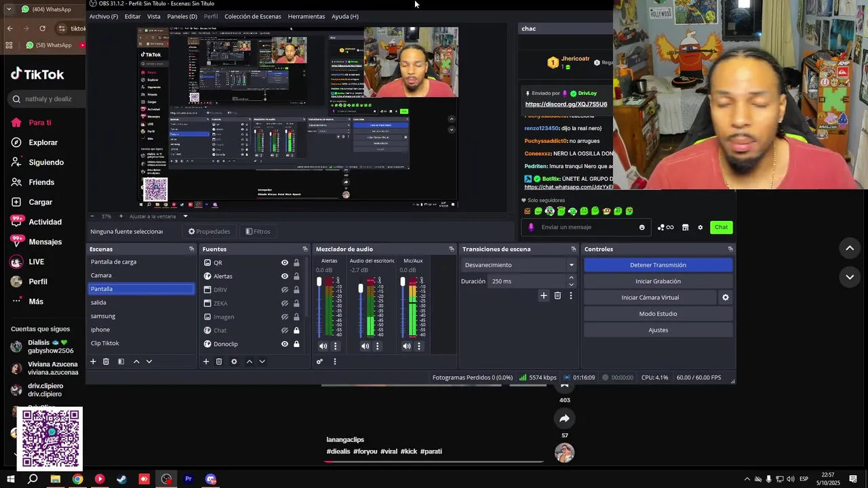Show the ZEKA source via eye icon
Screen dimensions: 868x488
coord(285,303)
